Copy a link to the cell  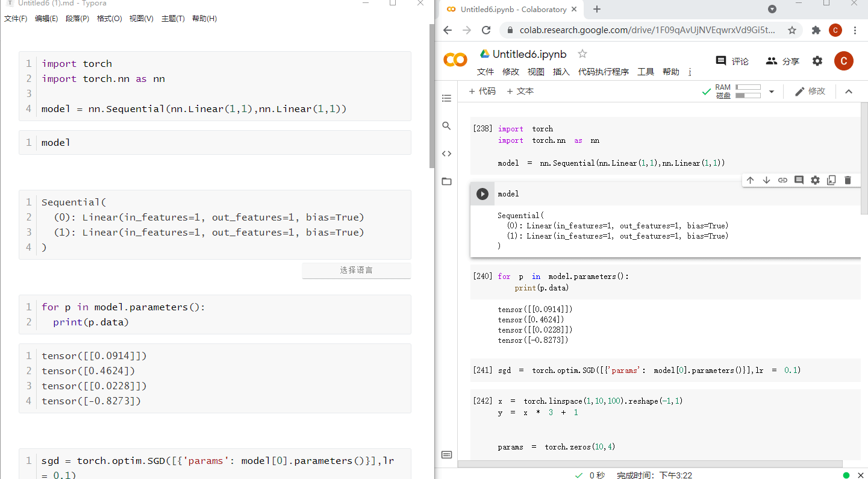click(782, 180)
